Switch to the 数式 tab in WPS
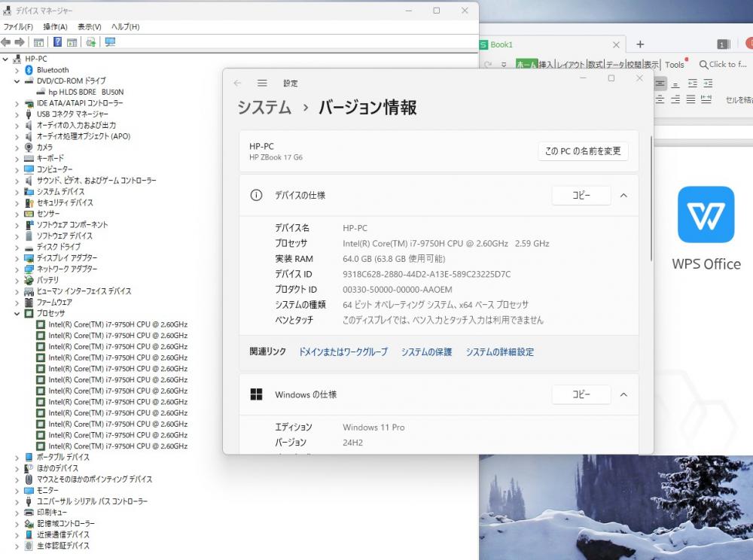Viewport: 753px width, 560px height. (596, 64)
